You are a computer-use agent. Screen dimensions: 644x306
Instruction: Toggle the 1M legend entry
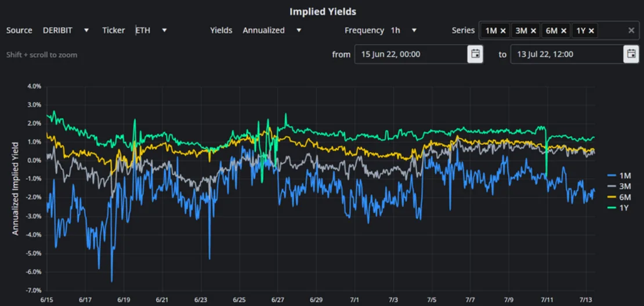click(618, 176)
